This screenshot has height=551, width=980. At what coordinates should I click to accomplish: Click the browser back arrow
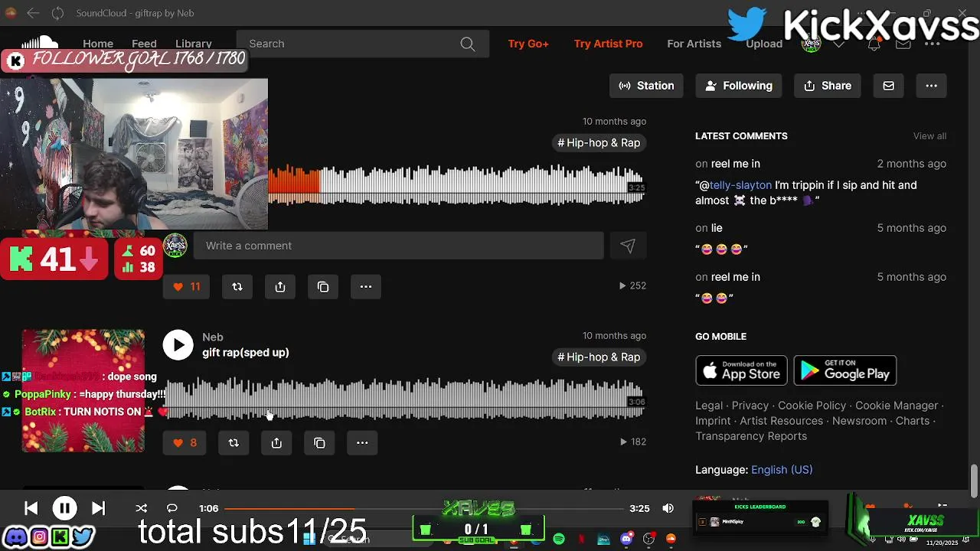click(33, 13)
